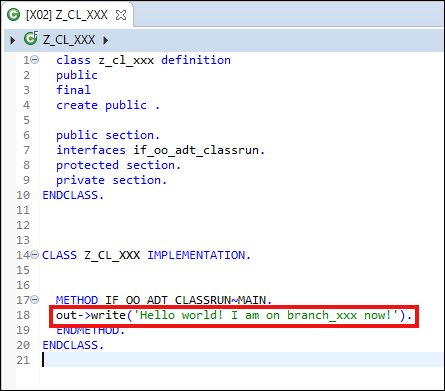
Task: Select Z_CL_XXX in the breadcrumb bar
Action: 69,40
